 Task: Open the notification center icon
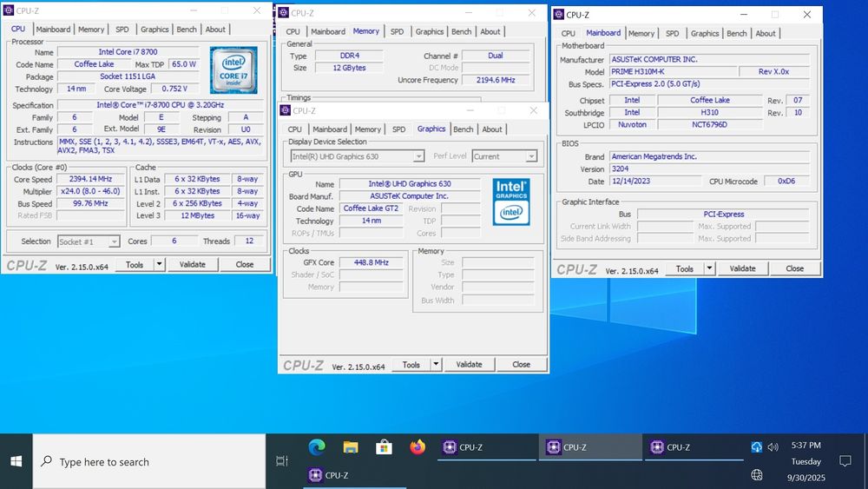click(x=845, y=461)
